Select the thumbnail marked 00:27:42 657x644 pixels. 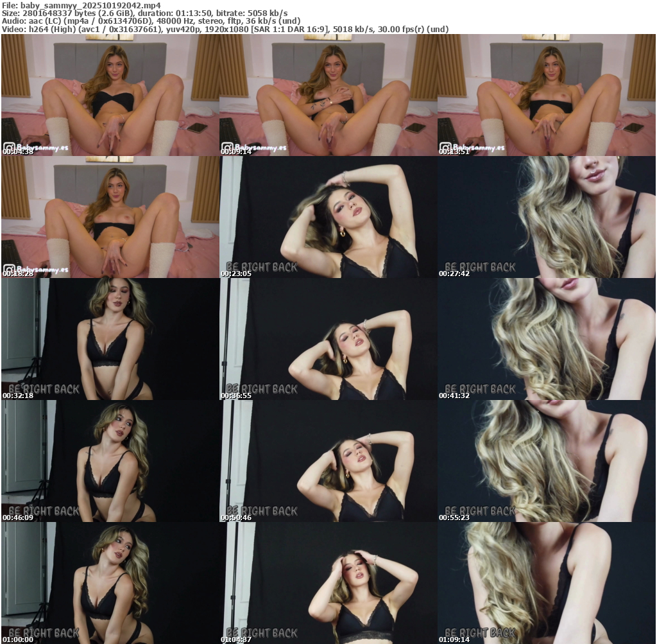[x=547, y=217]
